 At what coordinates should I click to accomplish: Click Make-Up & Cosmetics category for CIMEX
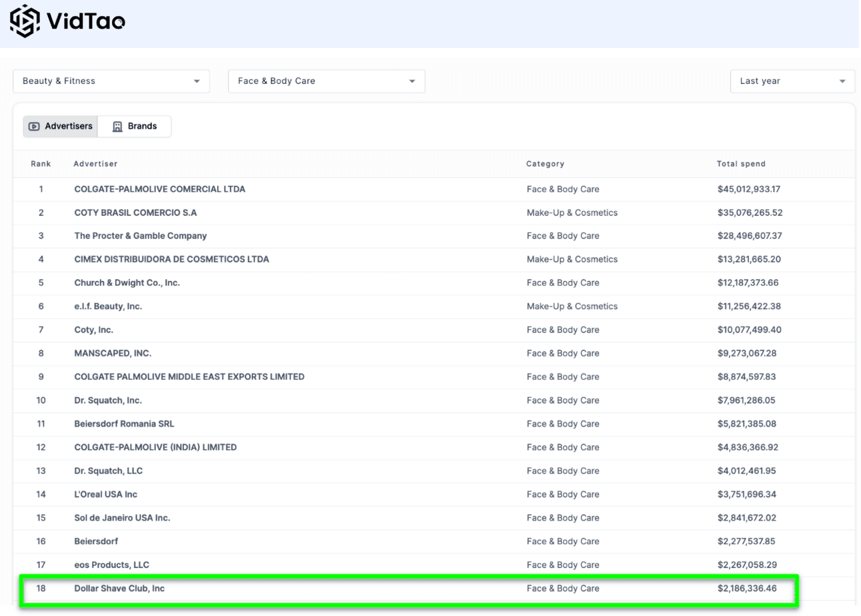pyautogui.click(x=572, y=260)
